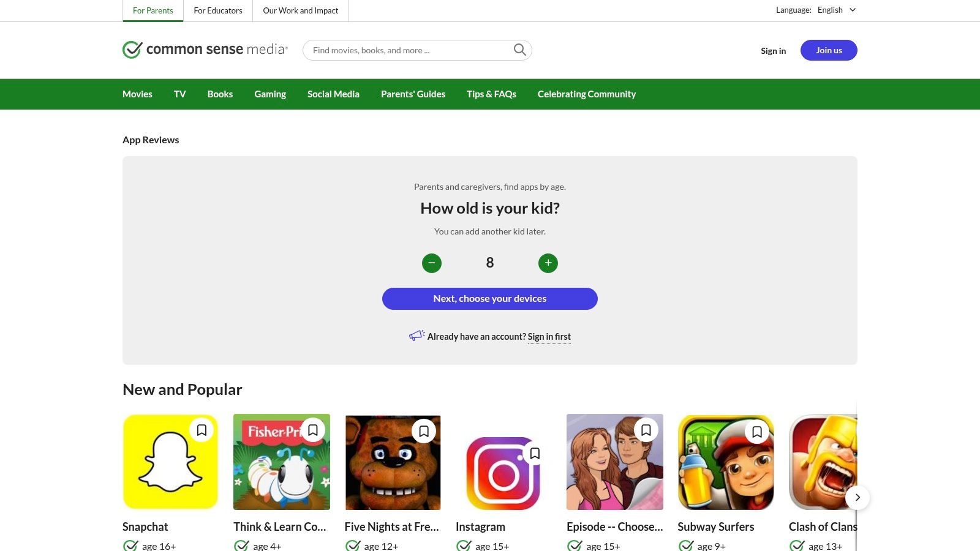Open the Tips & FAQs menu
Screen dimensions: 980x551
pyautogui.click(x=491, y=94)
